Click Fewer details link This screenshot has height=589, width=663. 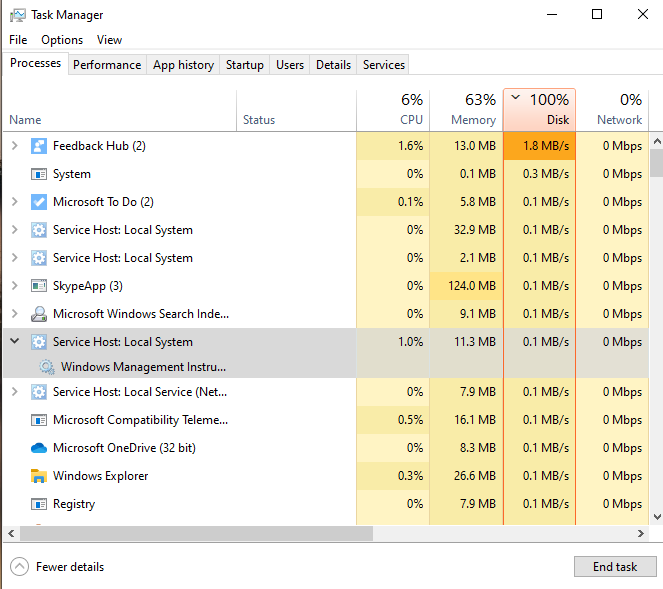tap(70, 567)
